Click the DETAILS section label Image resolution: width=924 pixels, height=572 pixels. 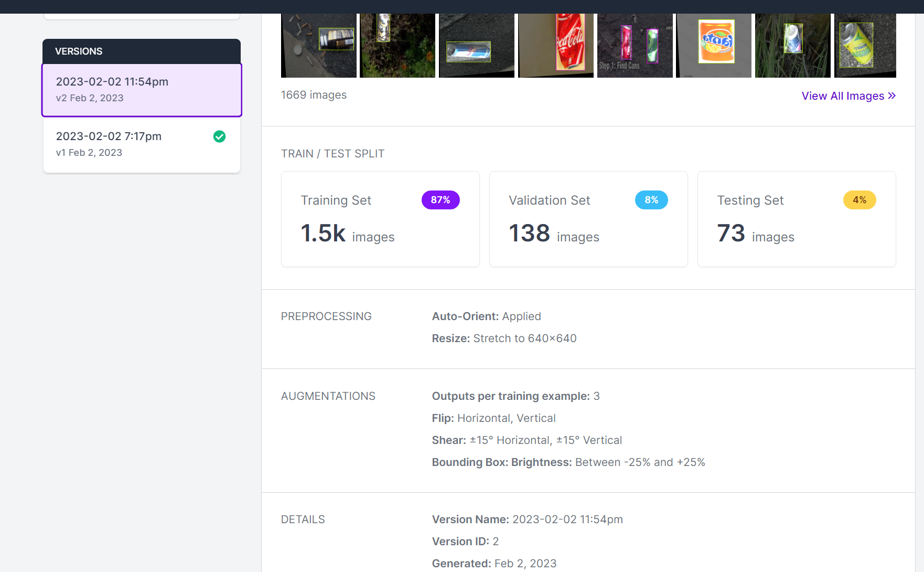coord(303,520)
